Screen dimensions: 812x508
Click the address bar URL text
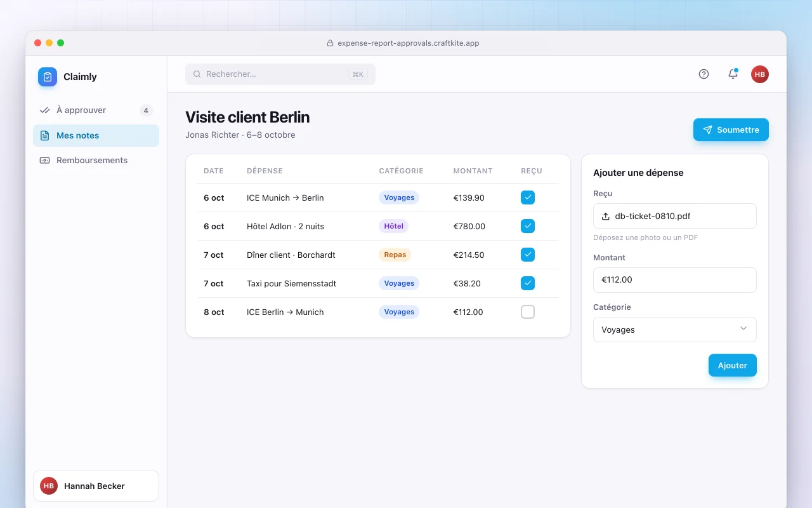click(409, 43)
